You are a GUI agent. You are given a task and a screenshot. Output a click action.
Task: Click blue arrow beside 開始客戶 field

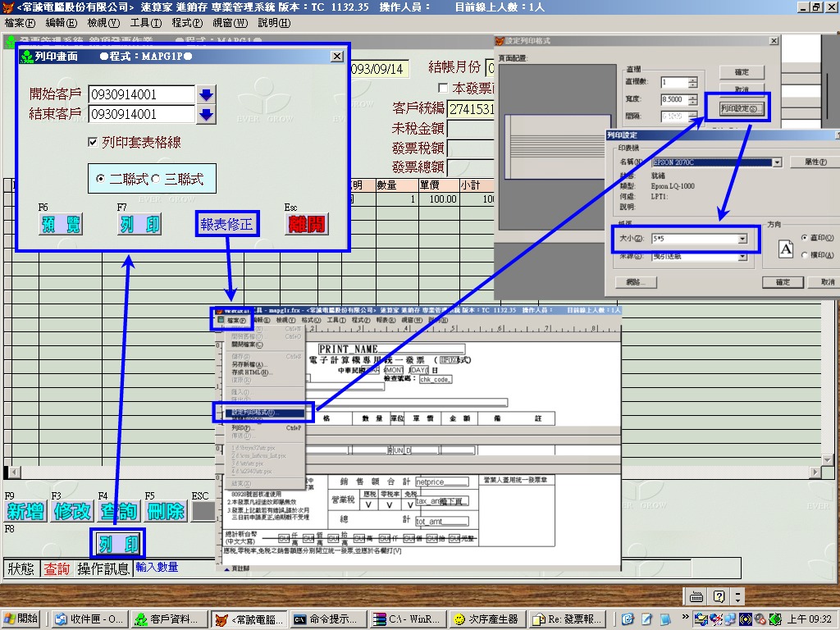206,94
